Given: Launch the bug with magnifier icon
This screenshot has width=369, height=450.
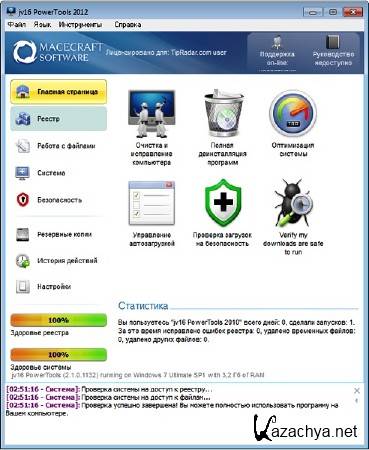Looking at the screenshot, I should point(293,203).
